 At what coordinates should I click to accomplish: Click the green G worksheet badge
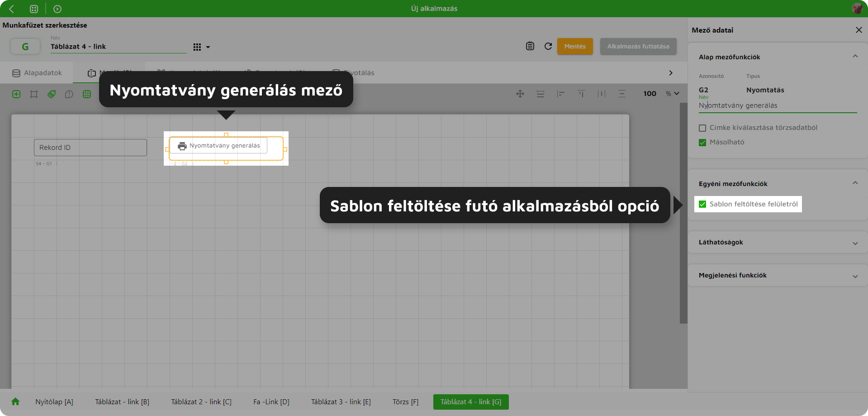(25, 47)
